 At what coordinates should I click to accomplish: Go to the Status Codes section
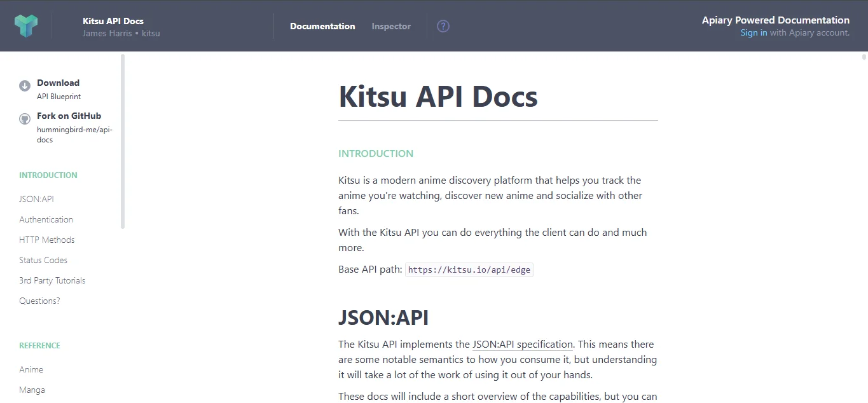click(43, 260)
